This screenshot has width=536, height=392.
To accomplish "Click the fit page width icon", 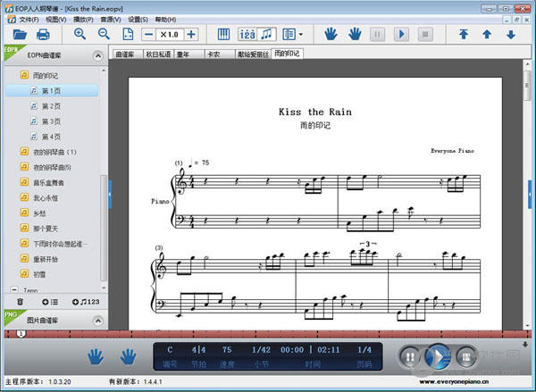I will pos(128,34).
